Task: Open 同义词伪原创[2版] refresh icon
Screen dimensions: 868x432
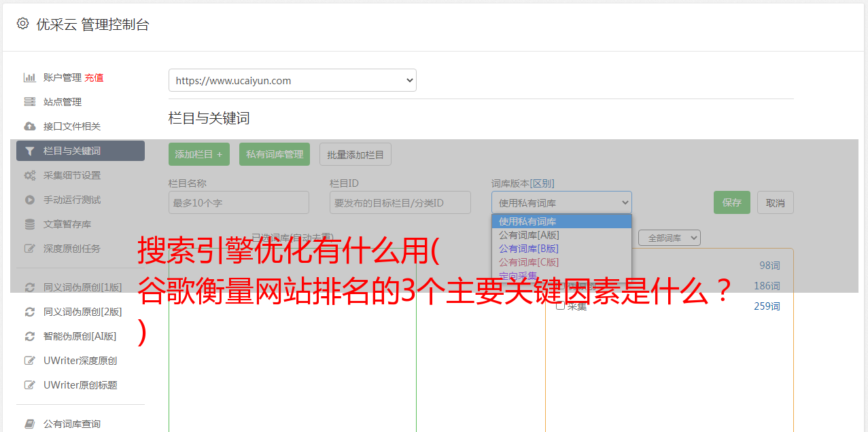Action: (29, 312)
